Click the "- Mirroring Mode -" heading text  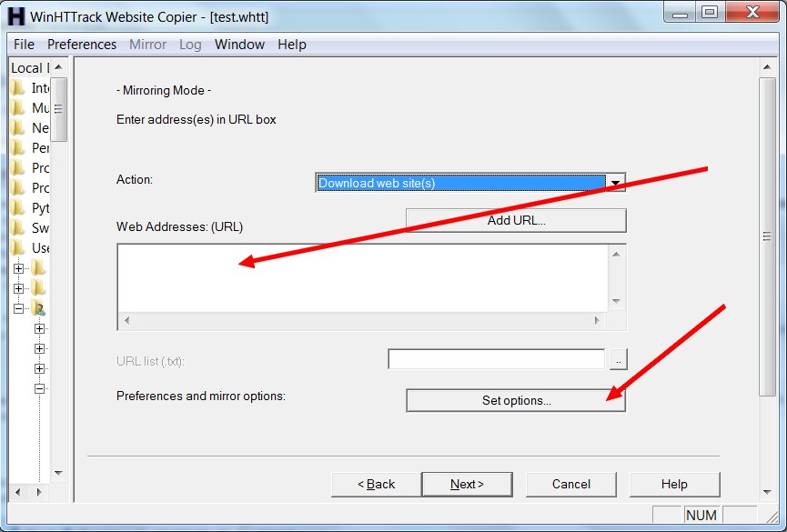point(164,90)
